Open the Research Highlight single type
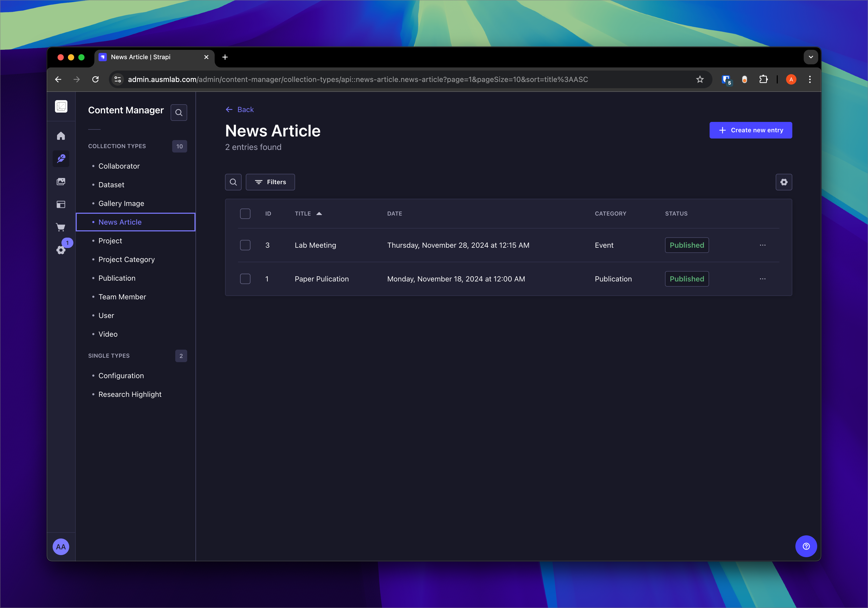 [x=130, y=394]
